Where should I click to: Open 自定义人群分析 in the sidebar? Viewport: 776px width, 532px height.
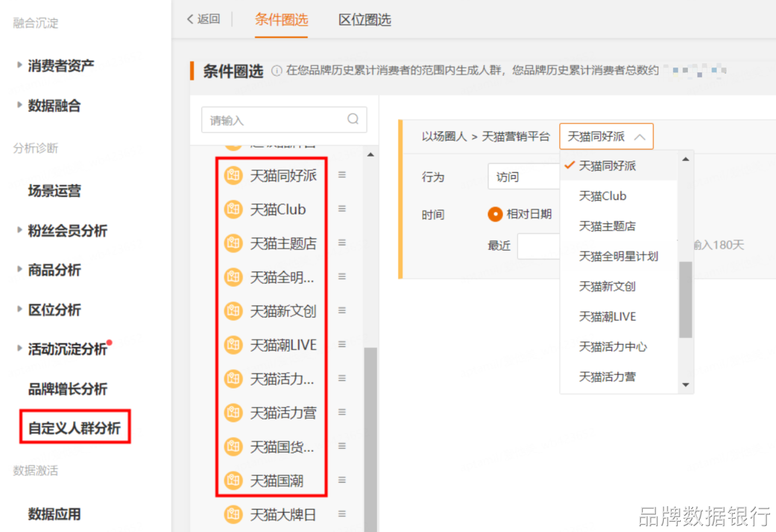pos(75,428)
